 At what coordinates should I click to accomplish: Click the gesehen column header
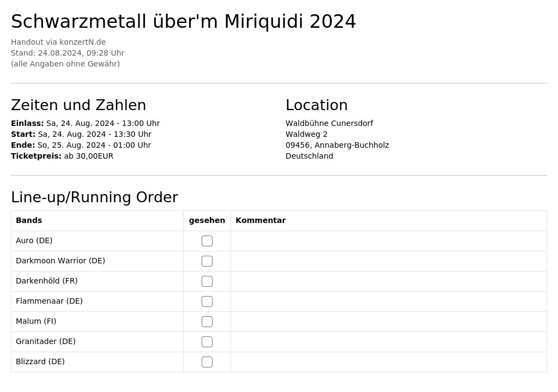tap(207, 220)
